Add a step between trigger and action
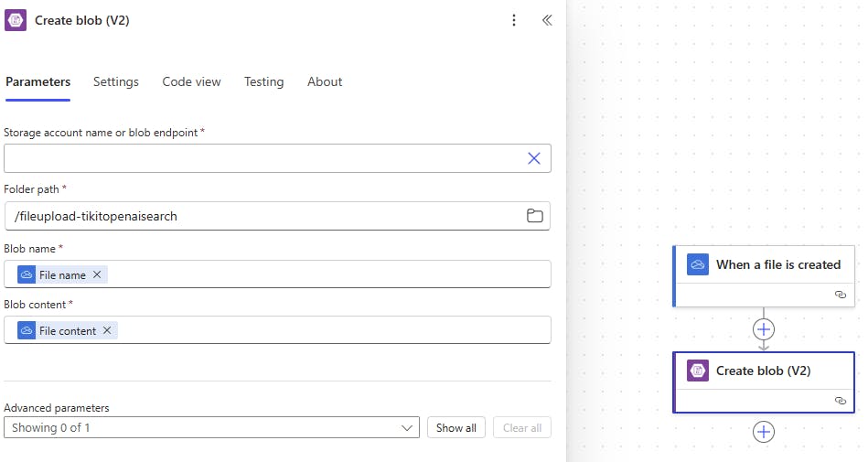The width and height of the screenshot is (868, 462). coord(764,329)
